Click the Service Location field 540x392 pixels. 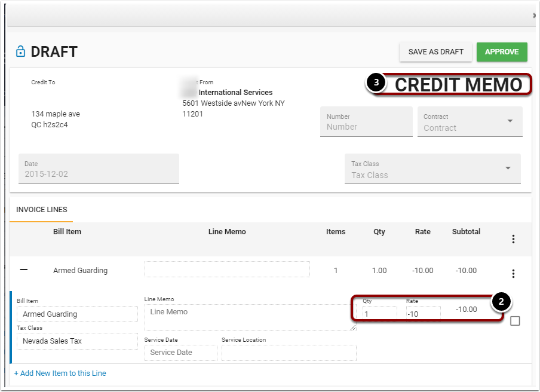pos(289,353)
